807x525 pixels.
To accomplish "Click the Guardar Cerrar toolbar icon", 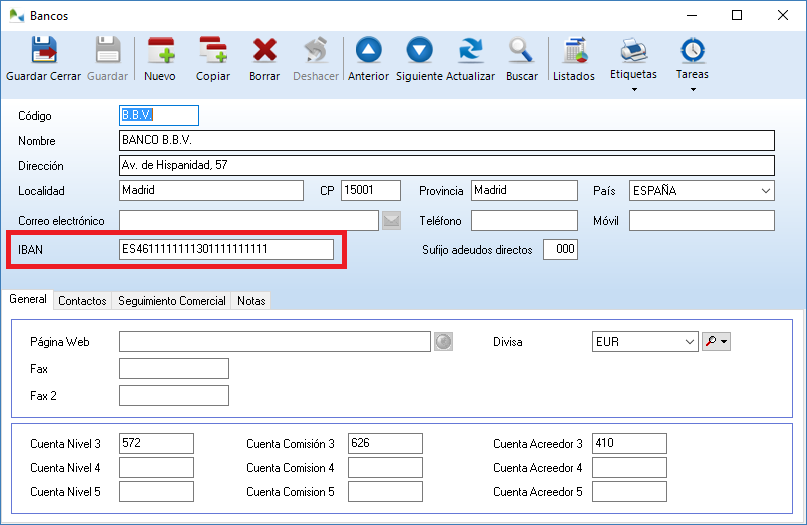I will coord(43,52).
